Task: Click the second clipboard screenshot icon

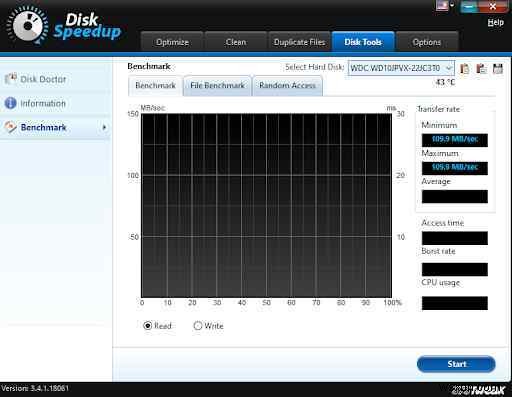Action: 481,69
